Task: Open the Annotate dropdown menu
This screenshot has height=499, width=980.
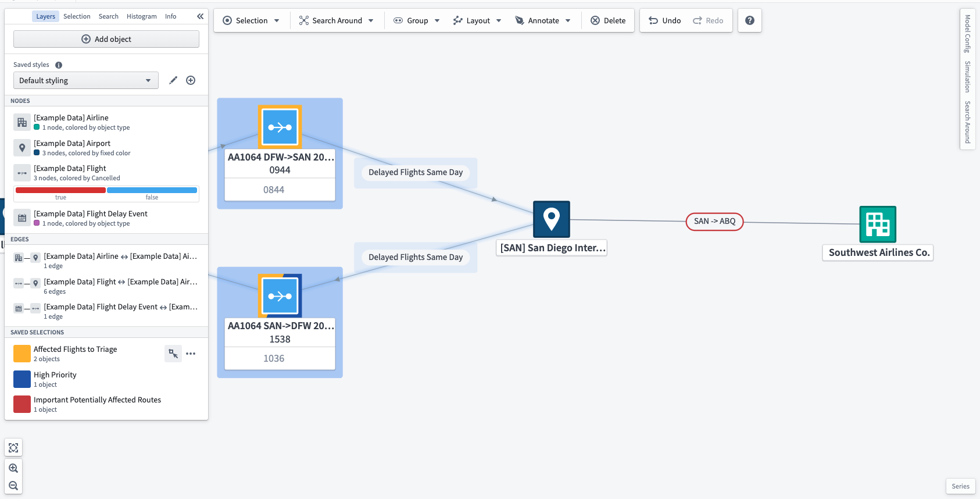Action: 543,20
